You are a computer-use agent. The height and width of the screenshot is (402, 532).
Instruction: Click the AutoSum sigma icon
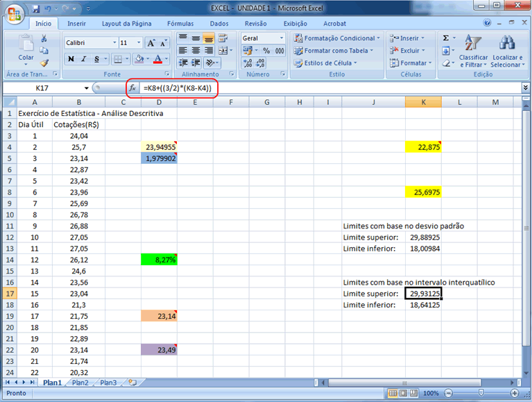pyautogui.click(x=446, y=38)
